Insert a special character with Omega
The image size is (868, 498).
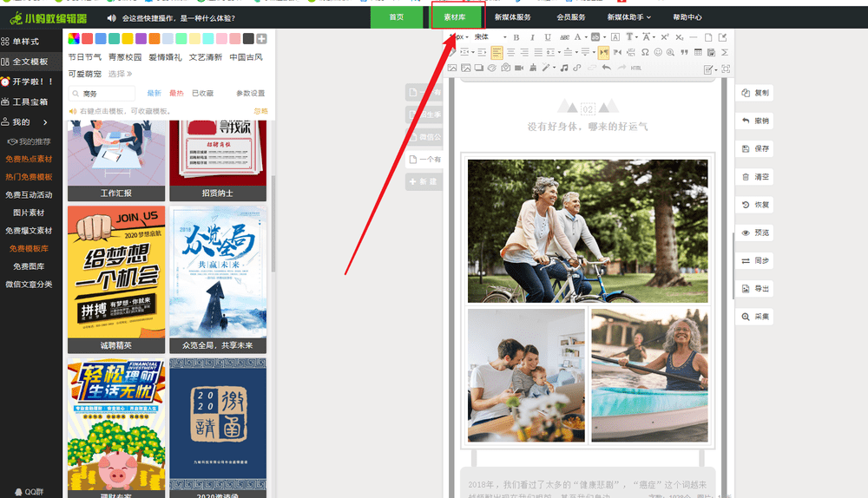click(645, 53)
